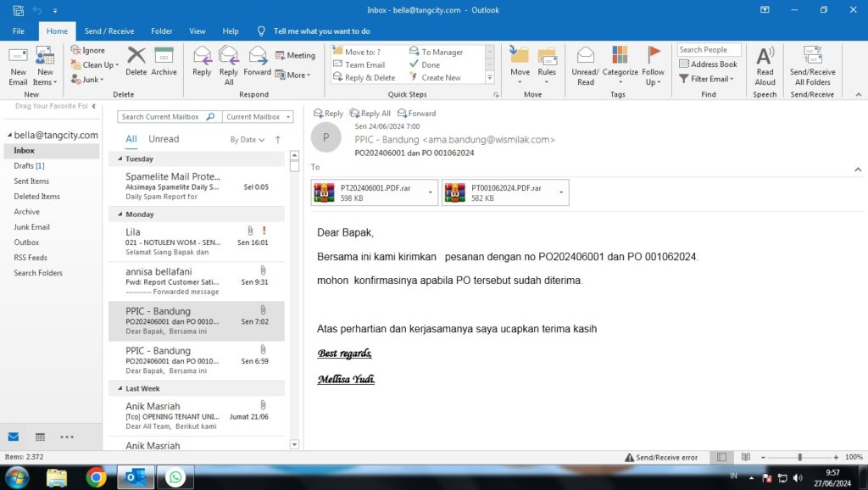Click ribbon Reply All icon
The height and width of the screenshot is (490, 868).
pos(229,66)
